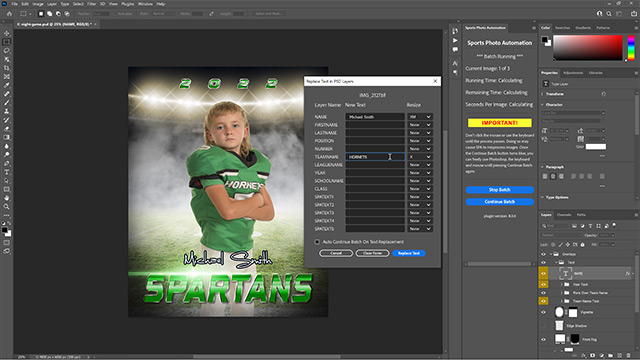
Task: Switch to the Swatches tab
Action: (x=562, y=28)
